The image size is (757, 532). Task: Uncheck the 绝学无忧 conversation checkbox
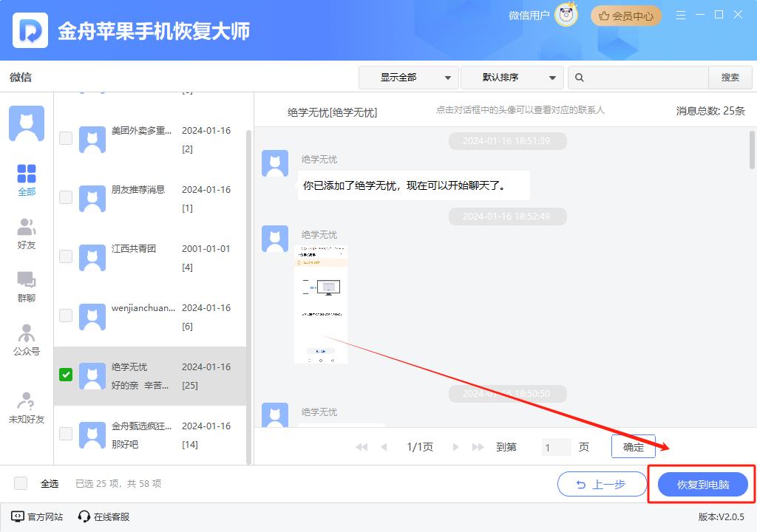point(66,375)
